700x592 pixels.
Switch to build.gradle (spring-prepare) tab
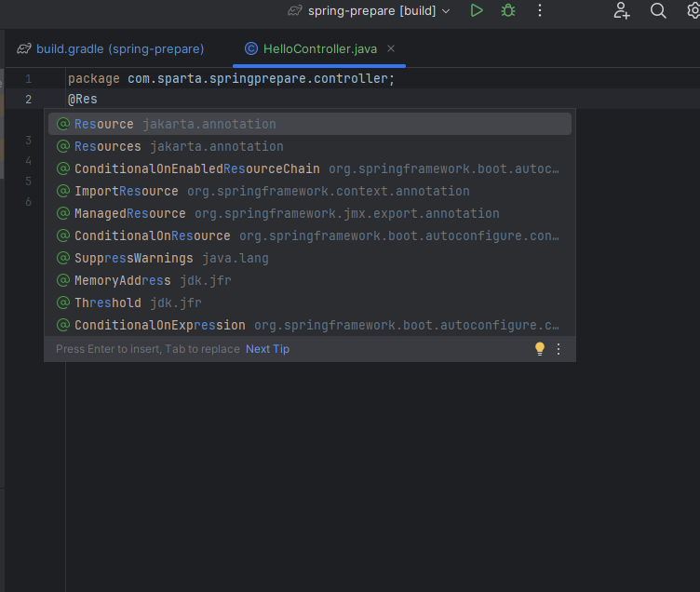(x=111, y=48)
